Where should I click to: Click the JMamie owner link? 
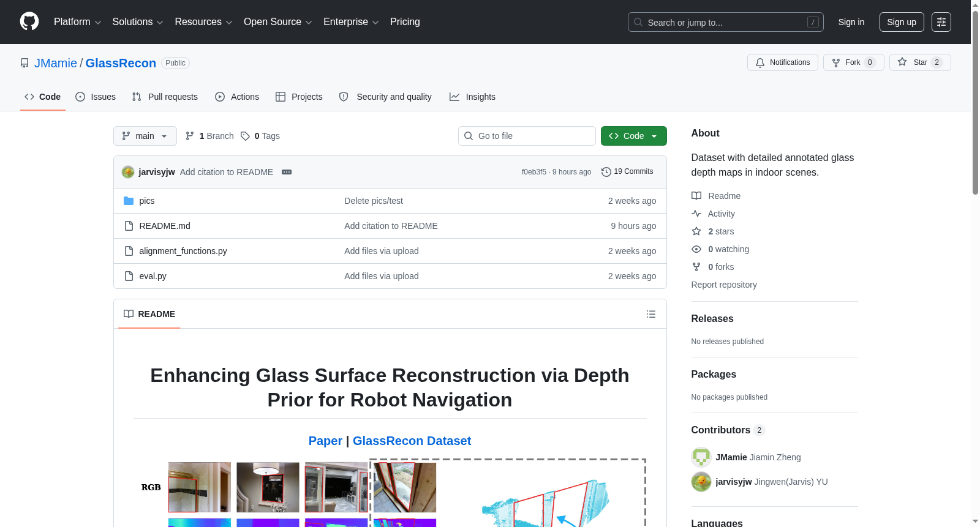56,63
